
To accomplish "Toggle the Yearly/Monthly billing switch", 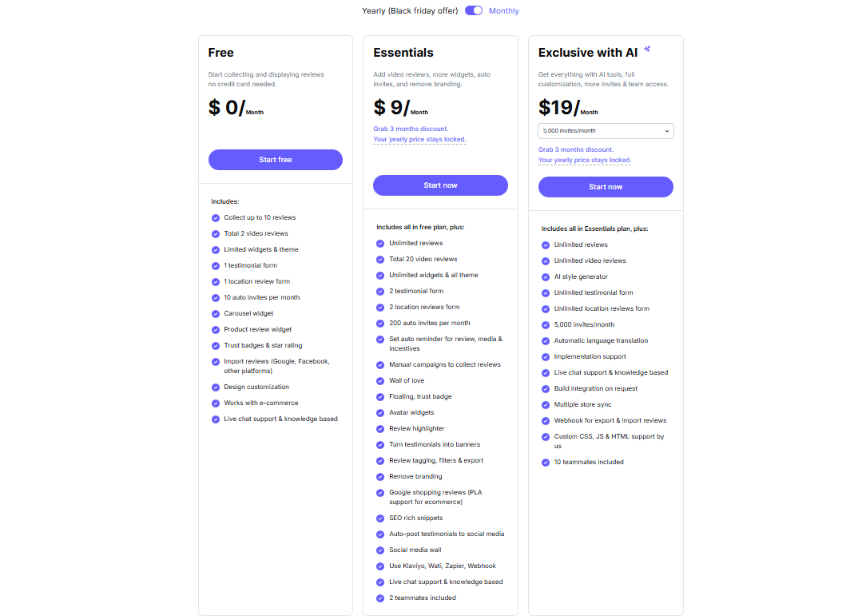I will coord(474,10).
